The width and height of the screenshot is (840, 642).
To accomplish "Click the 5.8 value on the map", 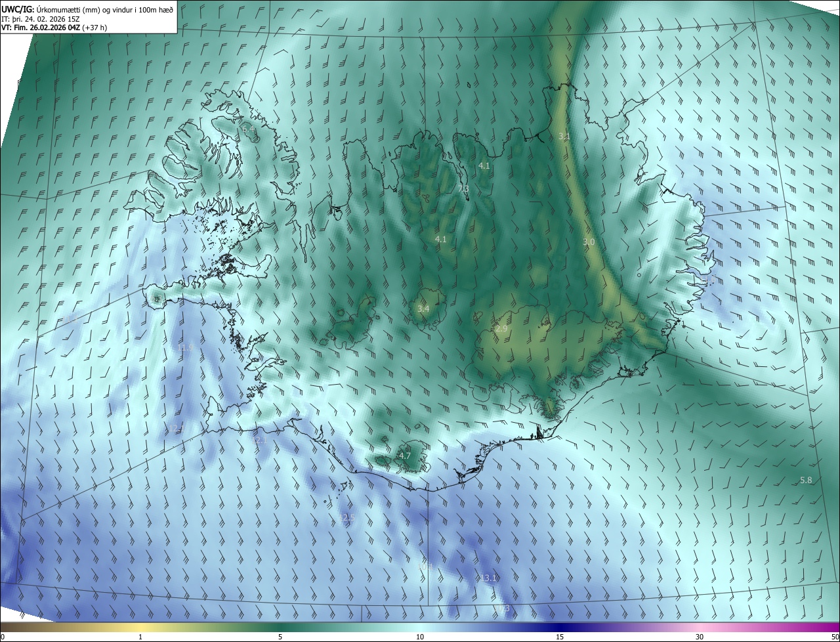I will [806, 480].
